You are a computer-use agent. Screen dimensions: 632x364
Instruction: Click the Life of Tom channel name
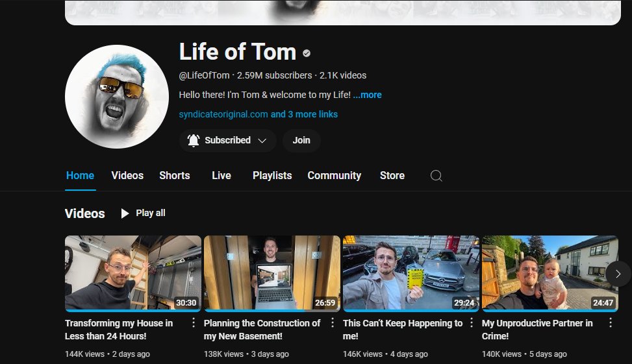point(238,52)
